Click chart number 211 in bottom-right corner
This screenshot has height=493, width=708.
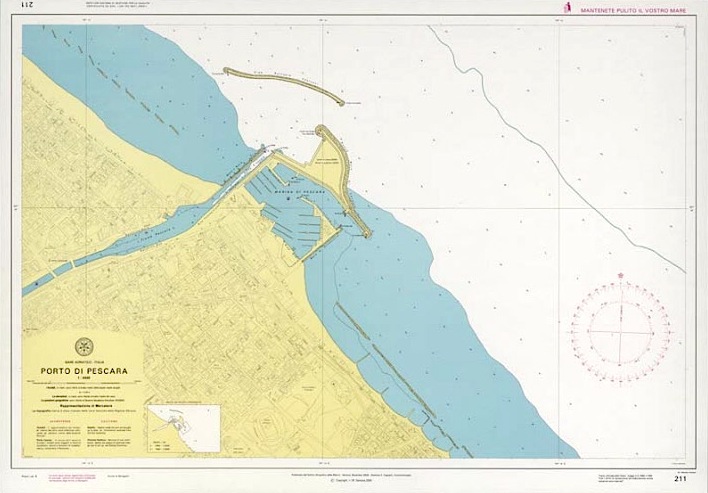pyautogui.click(x=680, y=479)
